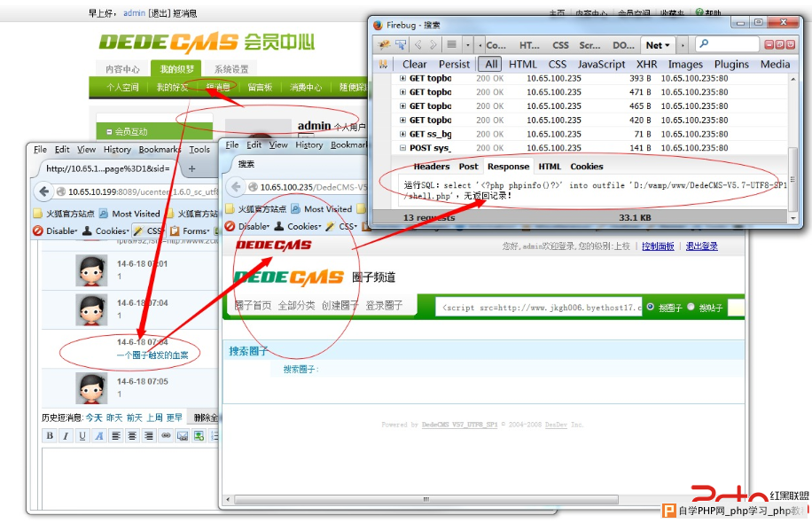Click the Firebug search input field
Image resolution: width=812 pixels, height=523 pixels.
(x=727, y=44)
